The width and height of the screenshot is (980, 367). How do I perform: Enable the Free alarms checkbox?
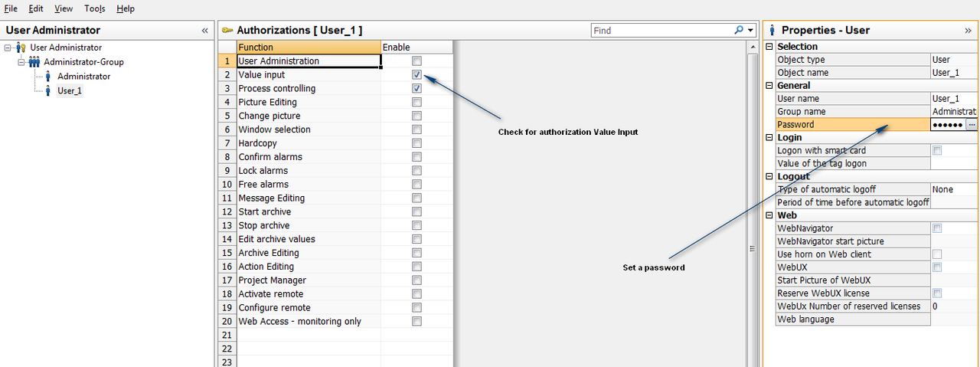coord(416,185)
